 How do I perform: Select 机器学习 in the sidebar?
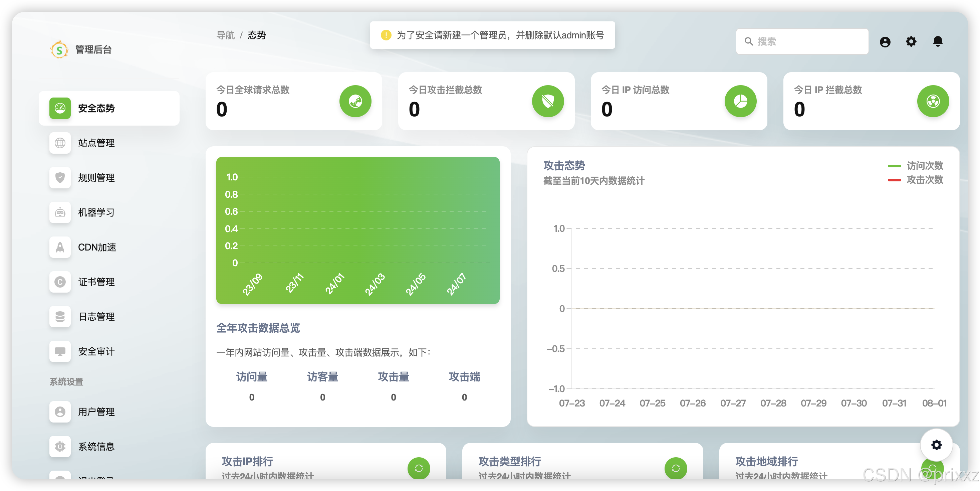pyautogui.click(x=109, y=212)
